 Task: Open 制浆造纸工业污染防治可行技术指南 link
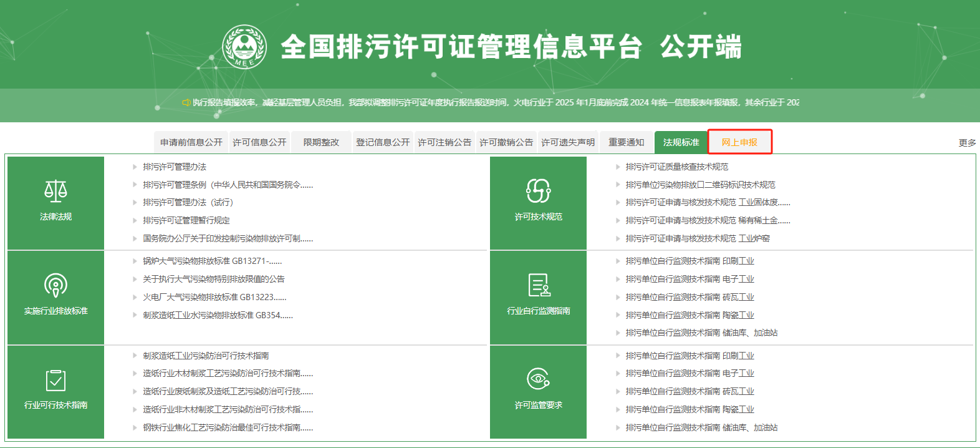[206, 356]
